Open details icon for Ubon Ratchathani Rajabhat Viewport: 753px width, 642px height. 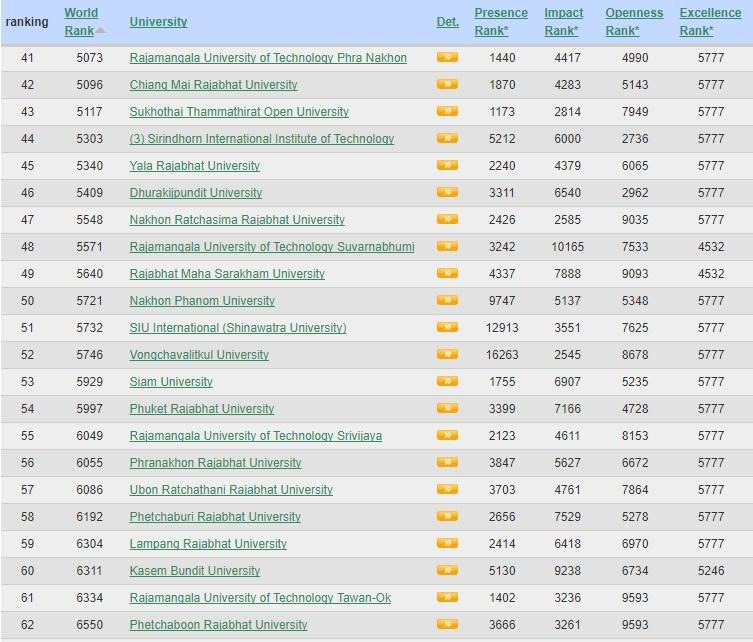pyautogui.click(x=447, y=489)
